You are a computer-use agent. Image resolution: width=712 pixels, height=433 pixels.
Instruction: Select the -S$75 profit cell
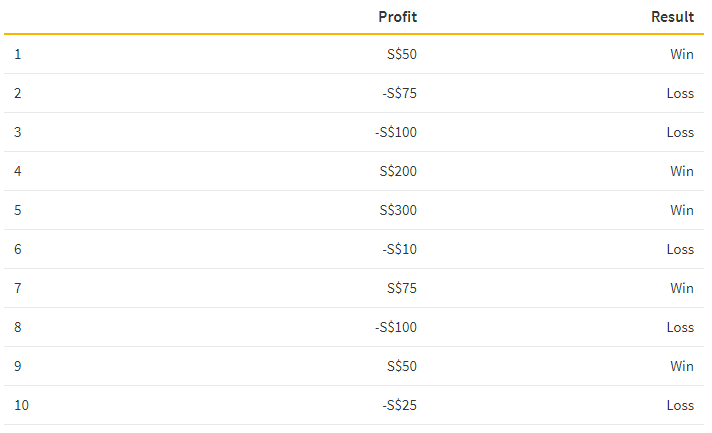click(x=399, y=93)
